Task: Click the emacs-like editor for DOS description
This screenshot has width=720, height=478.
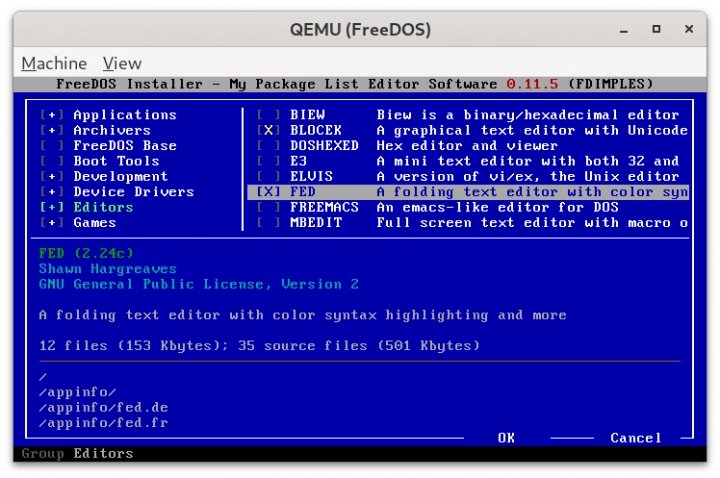Action: 497,207
